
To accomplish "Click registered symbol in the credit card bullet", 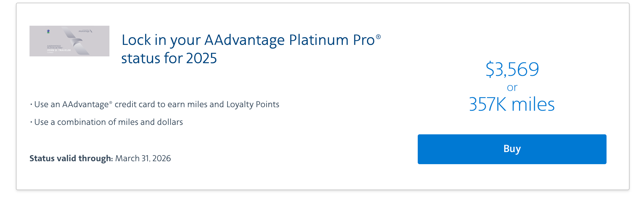I will (x=111, y=102).
